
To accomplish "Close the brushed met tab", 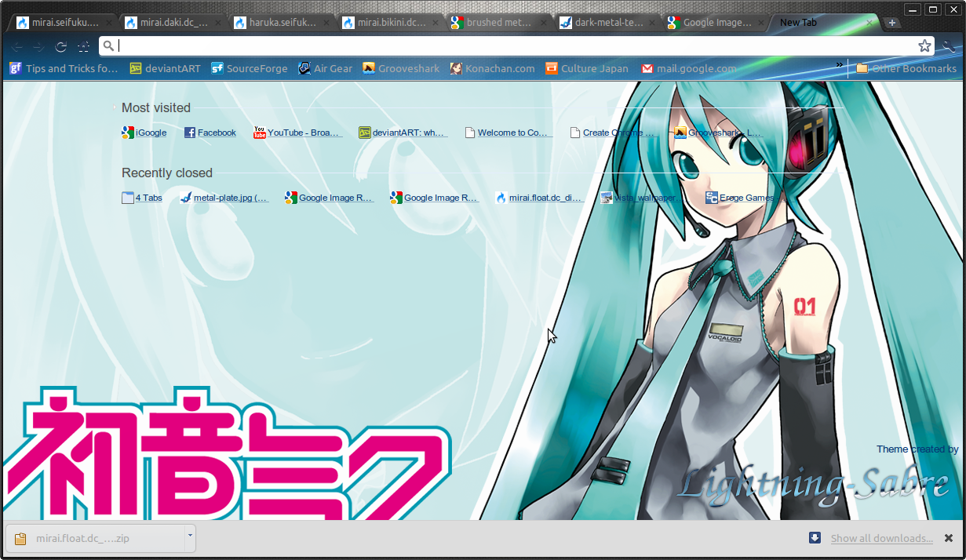I will (543, 23).
